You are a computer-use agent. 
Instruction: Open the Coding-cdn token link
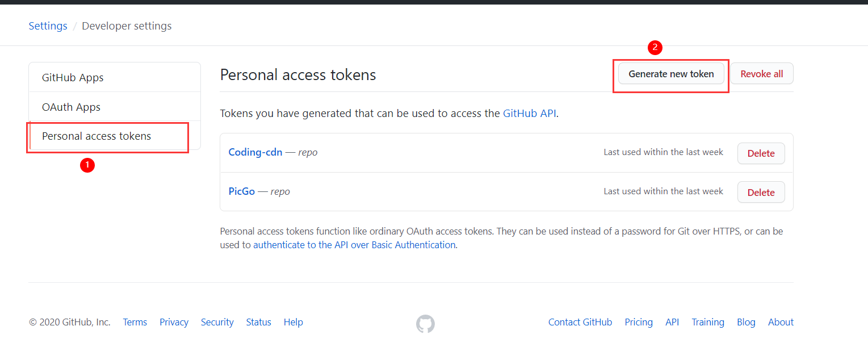(x=255, y=152)
